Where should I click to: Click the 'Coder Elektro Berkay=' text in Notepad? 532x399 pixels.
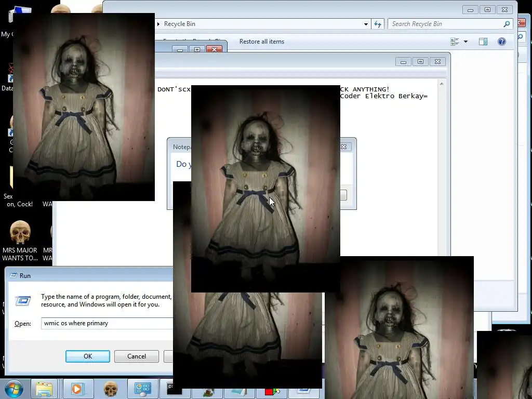click(x=384, y=96)
